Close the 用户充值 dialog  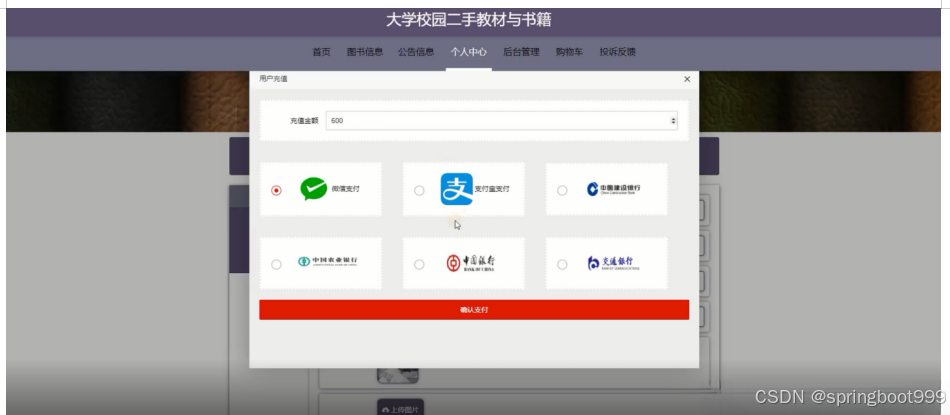687,79
